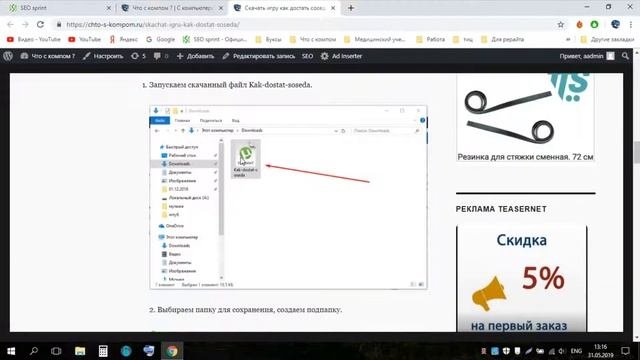Open the WordPress logo menu in the admin bar
This screenshot has width=640, height=360.
[8, 56]
